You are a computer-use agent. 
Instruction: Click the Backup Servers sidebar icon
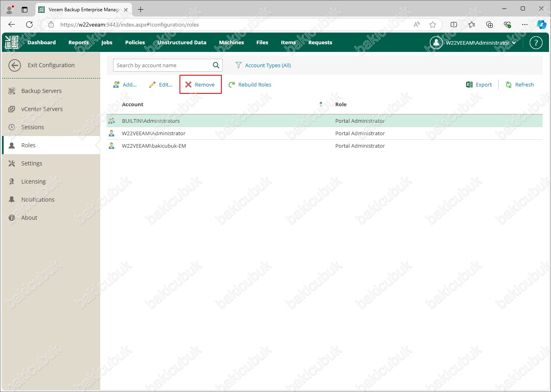12,91
